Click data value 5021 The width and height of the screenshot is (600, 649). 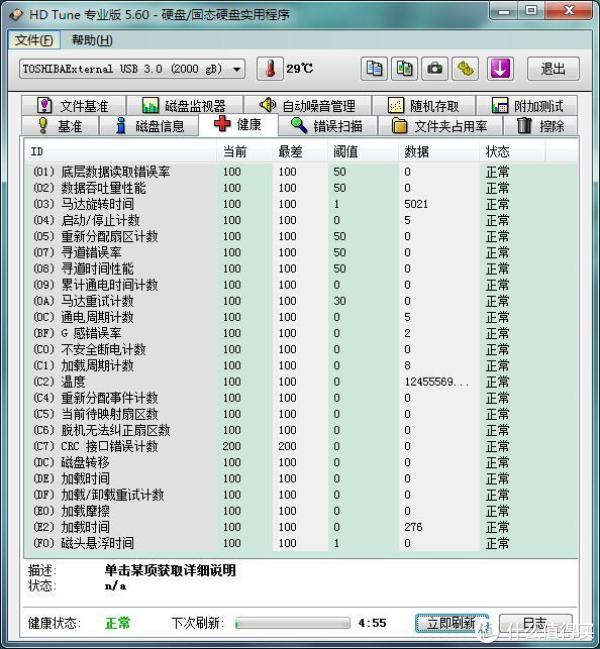(x=416, y=204)
